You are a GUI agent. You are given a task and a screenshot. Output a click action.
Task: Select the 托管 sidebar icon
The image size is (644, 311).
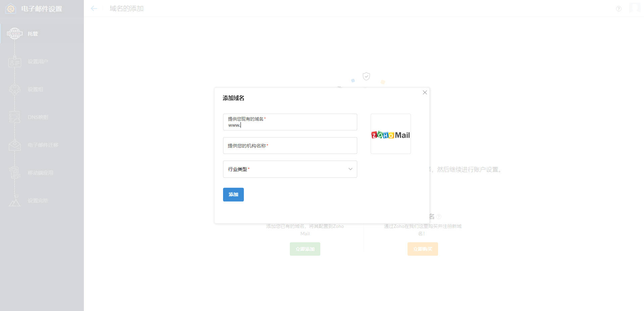[x=14, y=34]
